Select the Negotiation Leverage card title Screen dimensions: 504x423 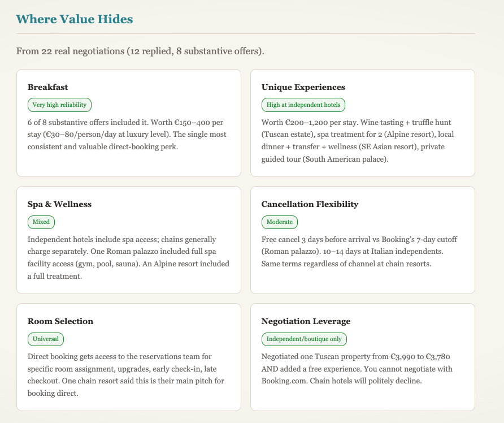(x=306, y=321)
